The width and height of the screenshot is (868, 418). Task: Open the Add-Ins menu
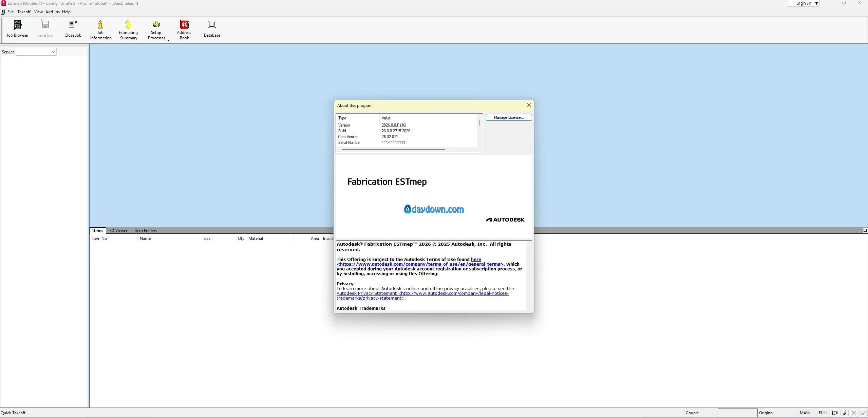click(52, 12)
